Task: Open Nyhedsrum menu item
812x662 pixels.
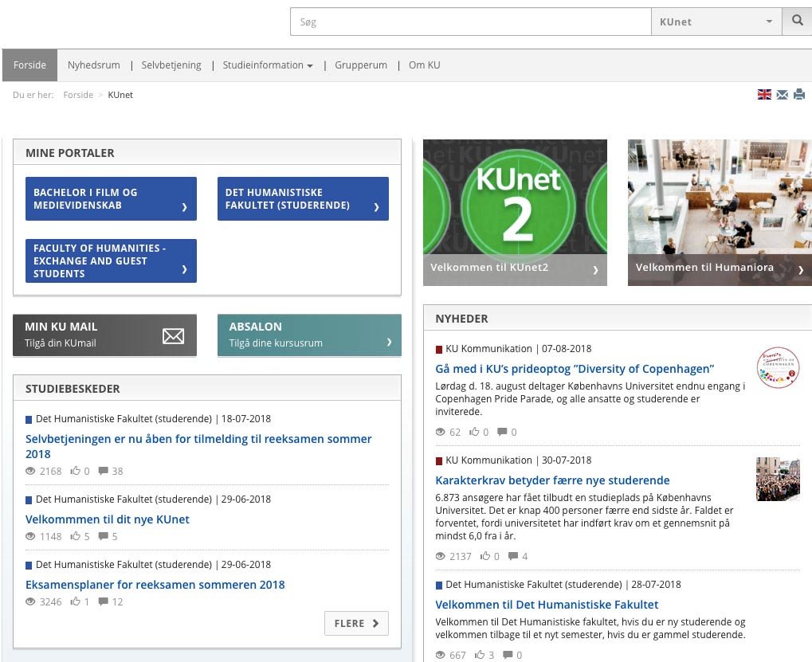Action: point(94,65)
